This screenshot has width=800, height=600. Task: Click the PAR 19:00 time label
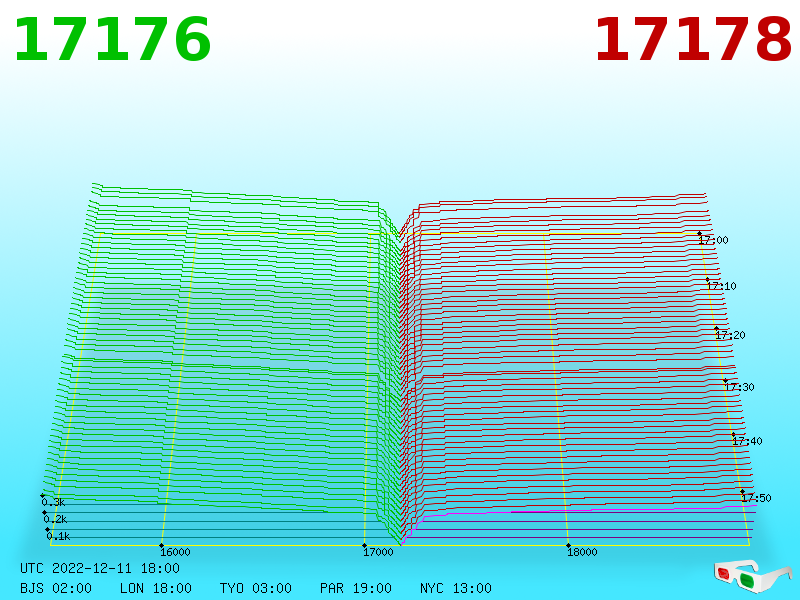tap(356, 588)
